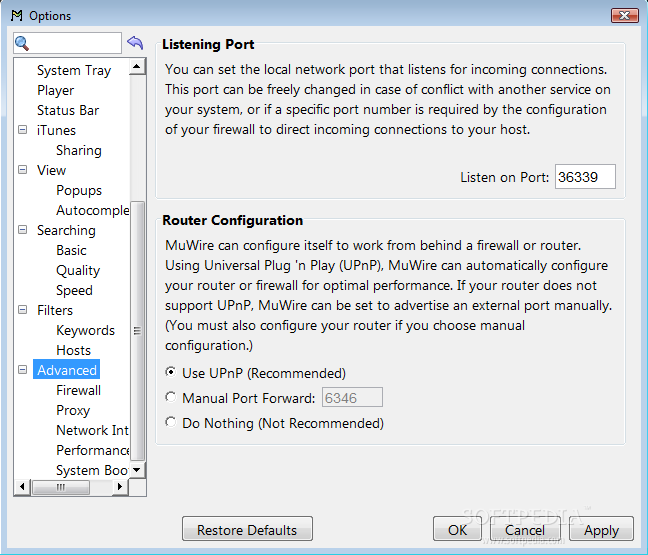Select iTunes category
Screen dimensions: 648x555
point(56,130)
